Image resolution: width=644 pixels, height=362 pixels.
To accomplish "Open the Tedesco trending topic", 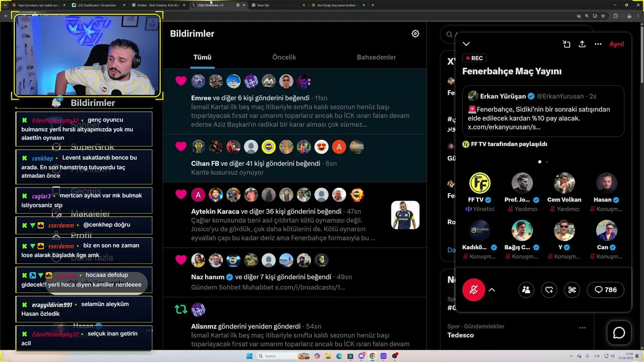I will (x=460, y=335).
